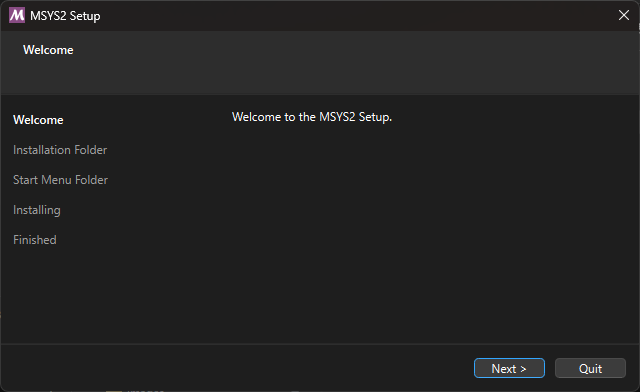
Task: Click the MSYS2 logo icon in title bar
Action: tap(17, 16)
